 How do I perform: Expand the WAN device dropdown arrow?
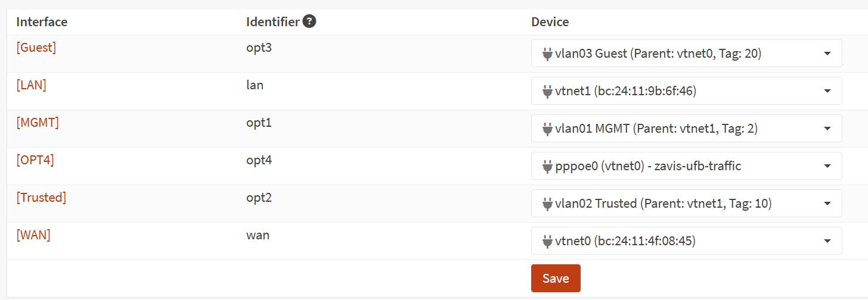(827, 242)
